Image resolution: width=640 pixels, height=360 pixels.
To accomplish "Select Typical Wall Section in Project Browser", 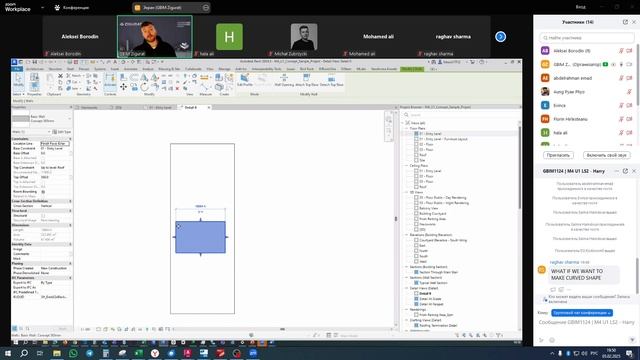I will click(433, 282).
